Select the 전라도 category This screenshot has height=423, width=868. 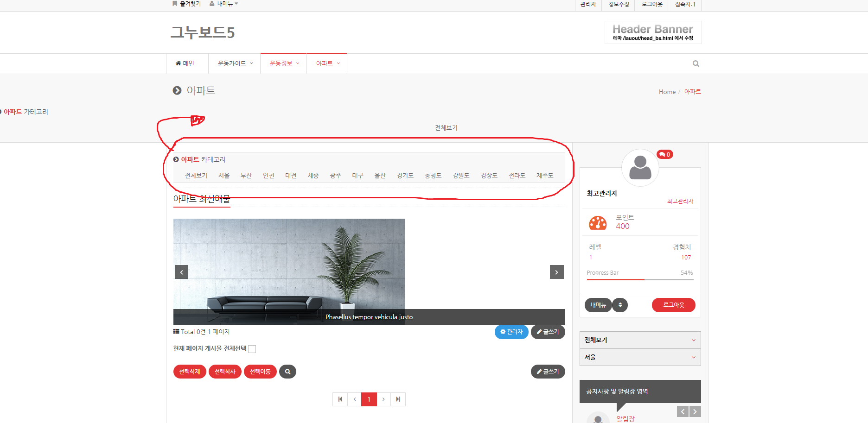(x=517, y=176)
